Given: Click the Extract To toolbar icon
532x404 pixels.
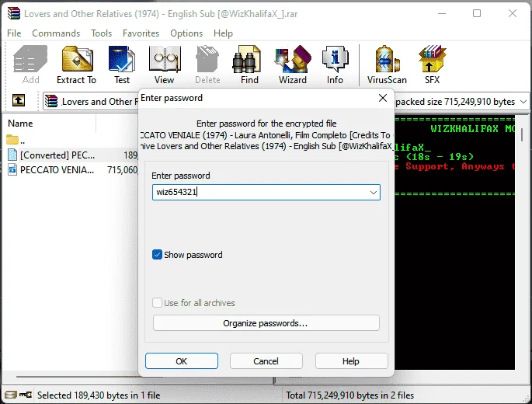Looking at the screenshot, I should (x=77, y=64).
